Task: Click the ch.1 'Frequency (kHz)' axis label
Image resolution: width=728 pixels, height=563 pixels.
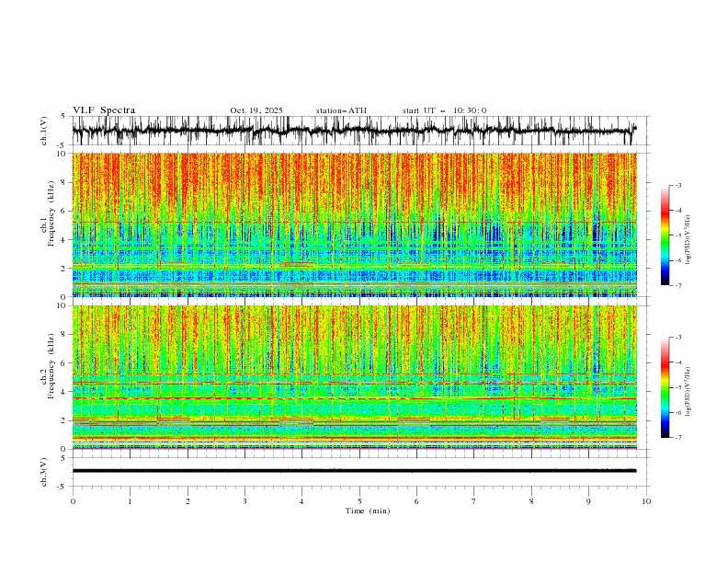Action: [51, 213]
